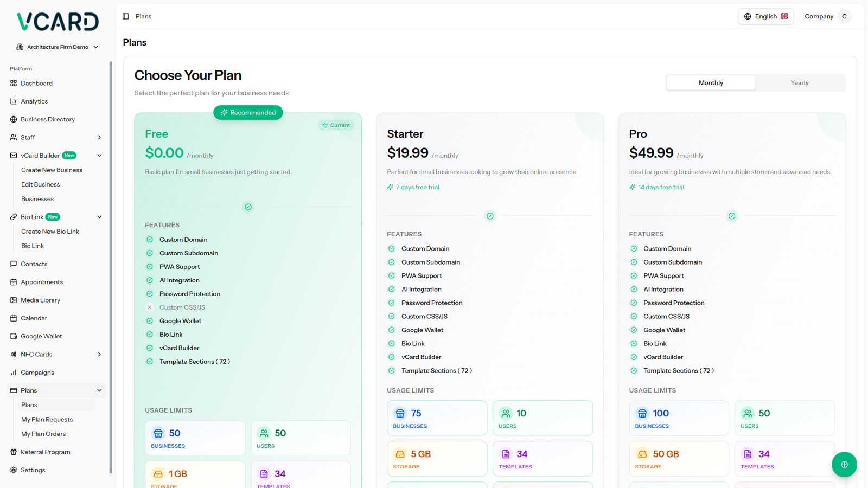Open My Plan Requests page

point(47,420)
